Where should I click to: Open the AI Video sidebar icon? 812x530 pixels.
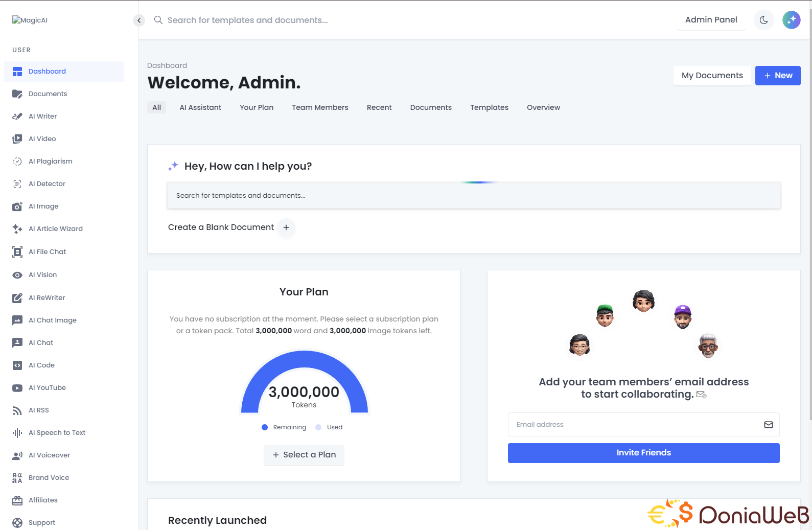tap(17, 139)
